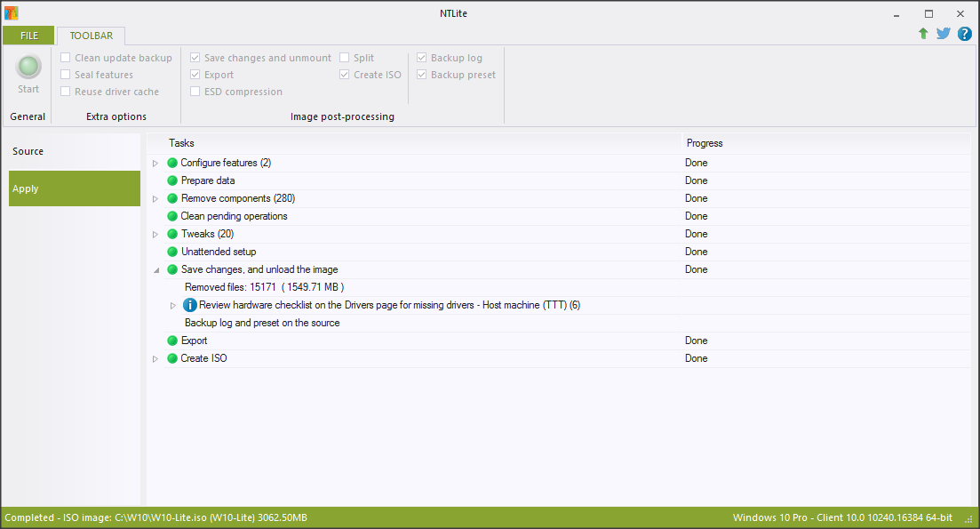Screen dimensions: 980x529
Task: Select the Clean pending operations task row
Action: click(x=234, y=216)
